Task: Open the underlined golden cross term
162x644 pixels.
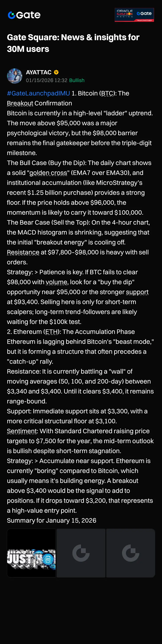Action: (x=48, y=173)
